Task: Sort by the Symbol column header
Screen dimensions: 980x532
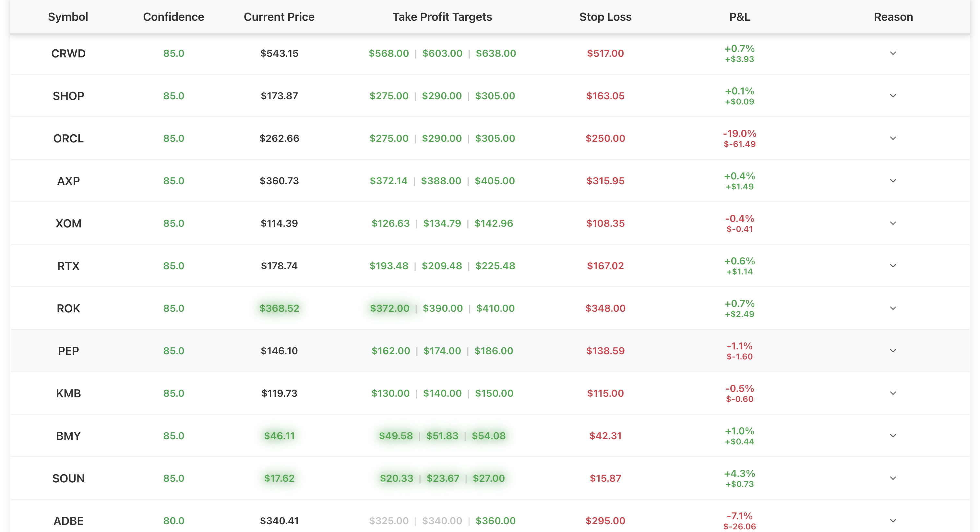Action: point(68,17)
